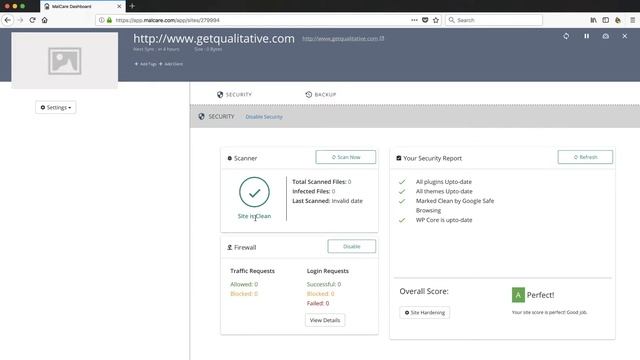Image resolution: width=640 pixels, height=360 pixels.
Task: Click the site information icon in address bar
Action: click(102, 20)
